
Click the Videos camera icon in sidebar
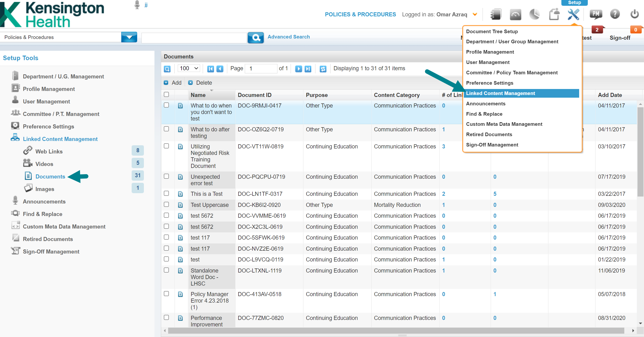click(x=27, y=163)
